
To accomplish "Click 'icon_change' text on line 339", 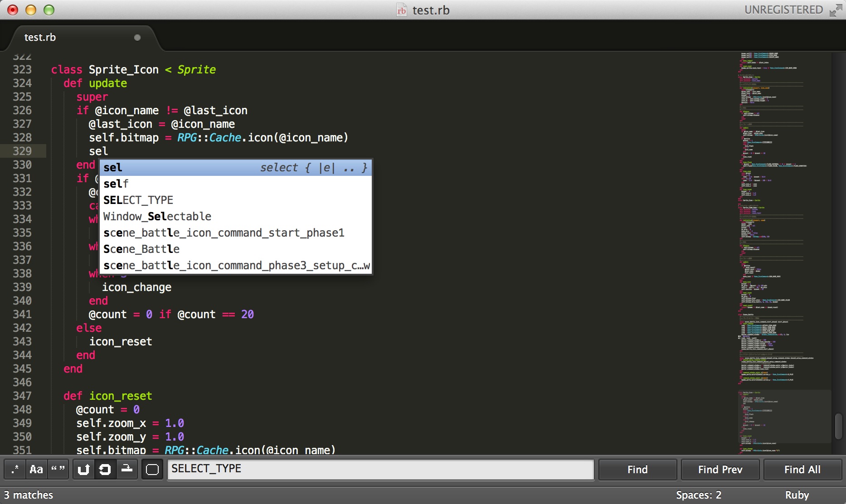I will [136, 287].
